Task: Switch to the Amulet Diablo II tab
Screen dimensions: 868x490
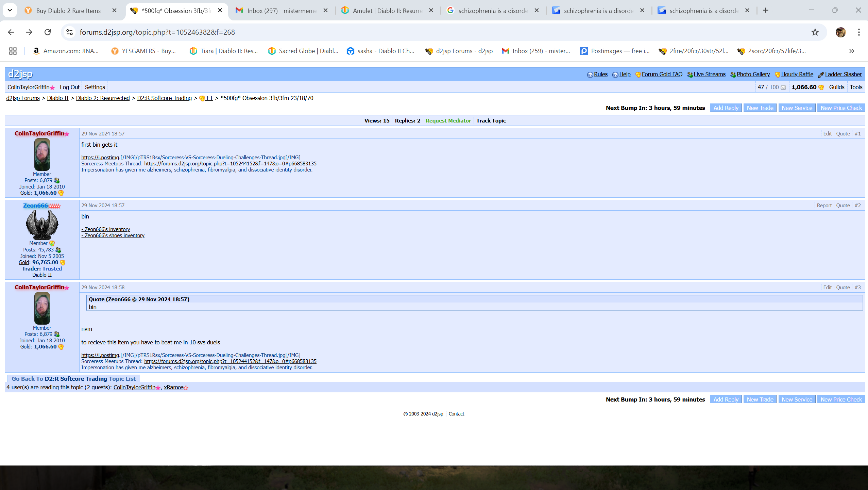Action: click(x=387, y=11)
